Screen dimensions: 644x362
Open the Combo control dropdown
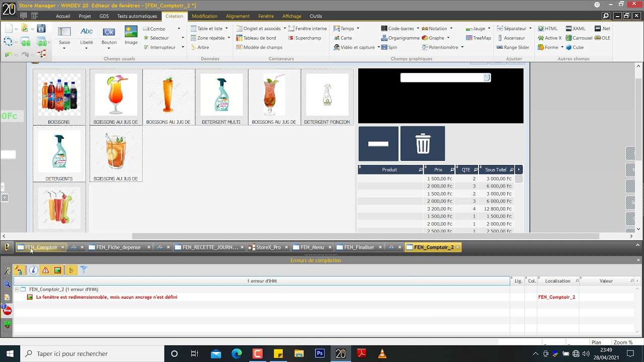click(179, 29)
